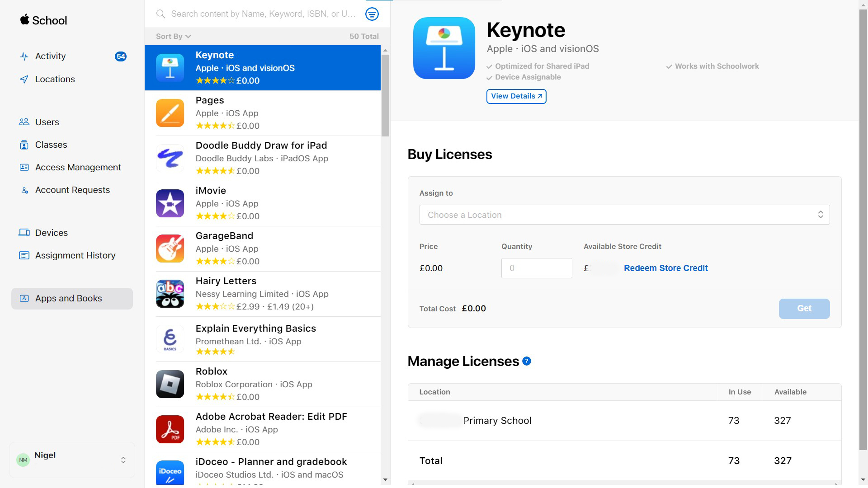
Task: Open the Manage Licenses help tooltip
Action: pos(526,361)
